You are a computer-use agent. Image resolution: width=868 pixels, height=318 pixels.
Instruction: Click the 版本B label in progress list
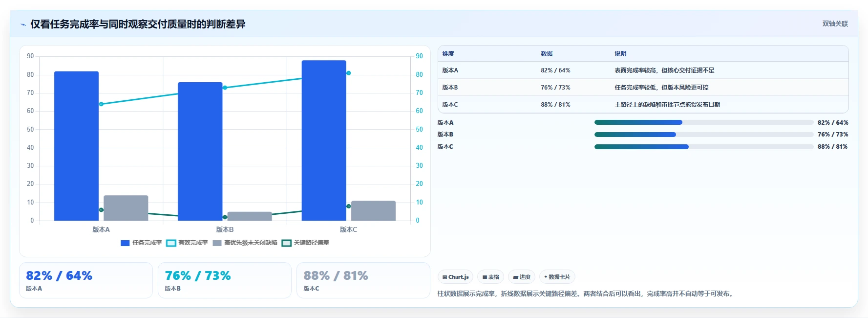click(445, 135)
